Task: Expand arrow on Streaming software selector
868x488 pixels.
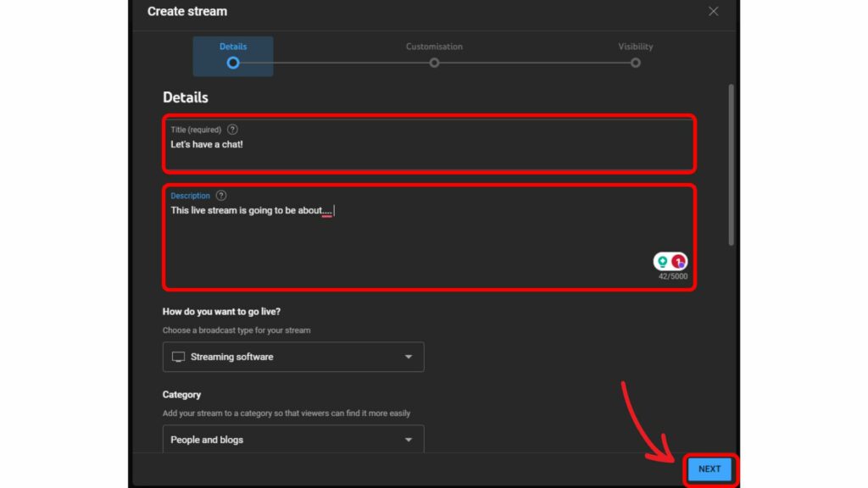Action: [x=409, y=357]
